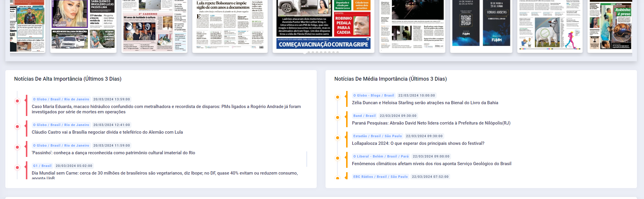Click the 'G1 / Brasil' source tag
The width and height of the screenshot is (644, 199).
click(42, 166)
